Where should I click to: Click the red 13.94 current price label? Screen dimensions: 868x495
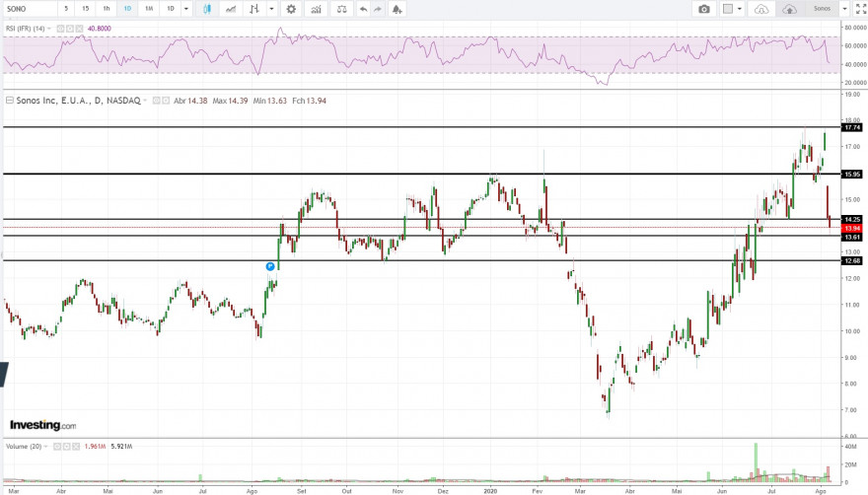click(852, 228)
